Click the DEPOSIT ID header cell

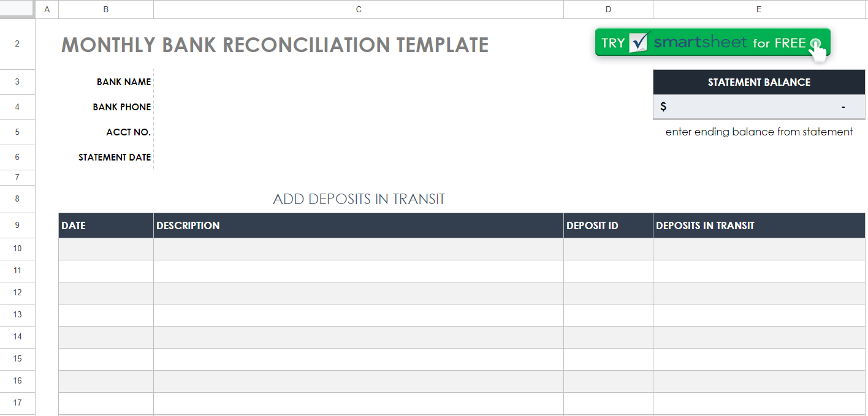click(x=608, y=225)
